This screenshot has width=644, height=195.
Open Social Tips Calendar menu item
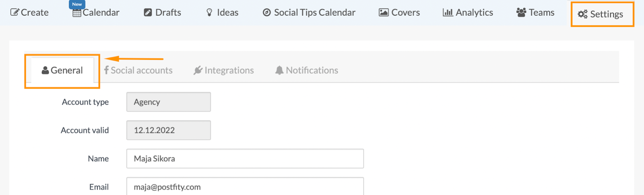314,12
